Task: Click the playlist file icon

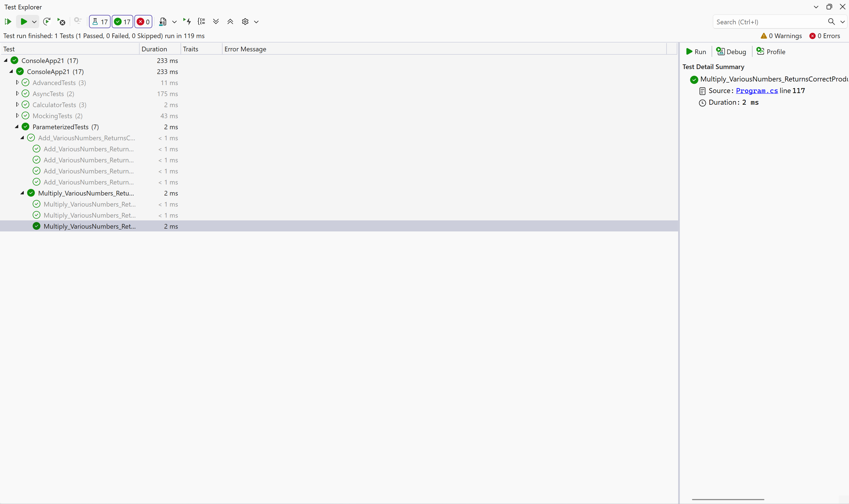Action: point(163,22)
